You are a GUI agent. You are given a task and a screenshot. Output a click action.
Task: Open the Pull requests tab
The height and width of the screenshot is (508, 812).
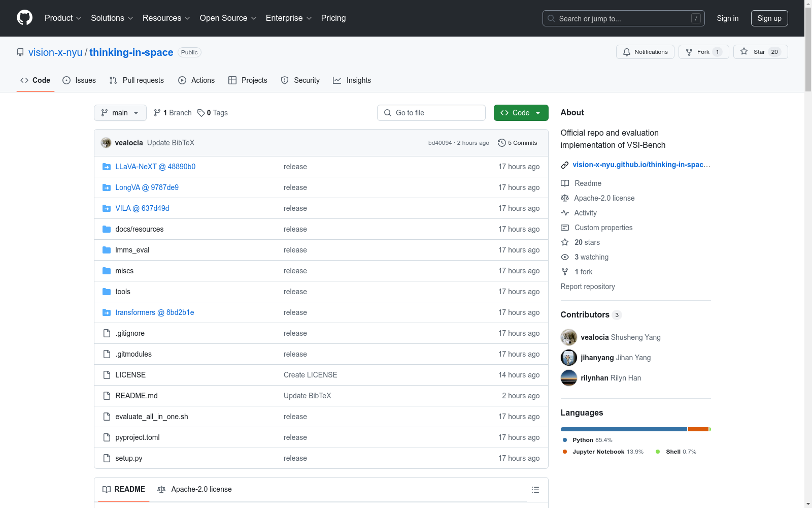[137, 80]
